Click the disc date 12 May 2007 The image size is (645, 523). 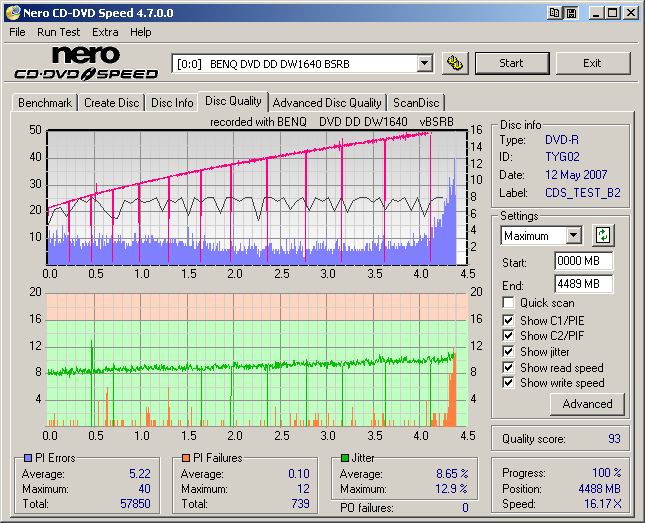click(x=576, y=175)
